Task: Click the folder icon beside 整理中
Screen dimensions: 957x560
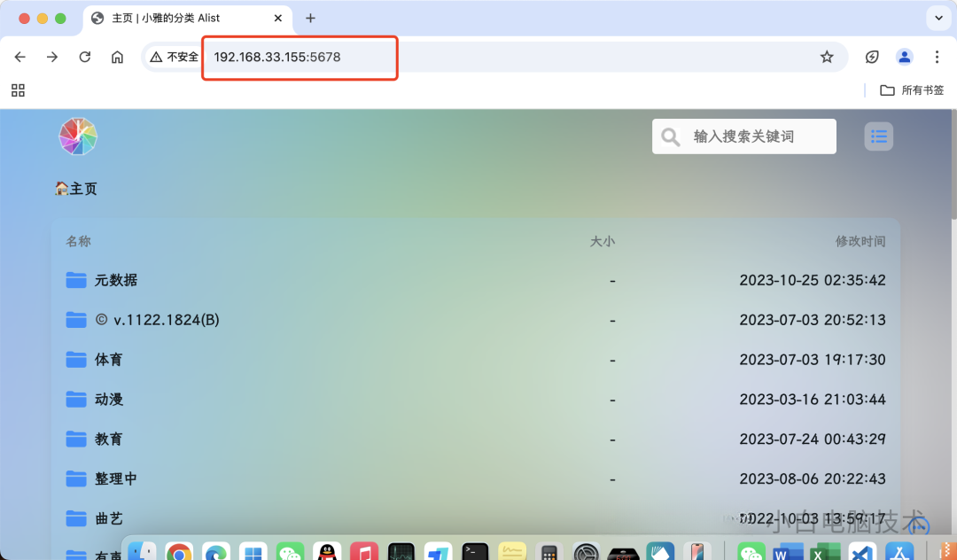Action: (76, 478)
